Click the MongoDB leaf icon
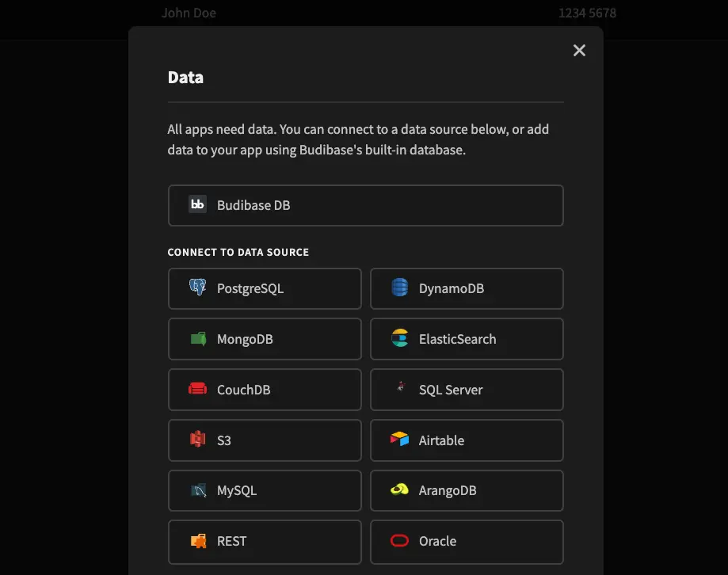This screenshot has width=728, height=575. [197, 339]
